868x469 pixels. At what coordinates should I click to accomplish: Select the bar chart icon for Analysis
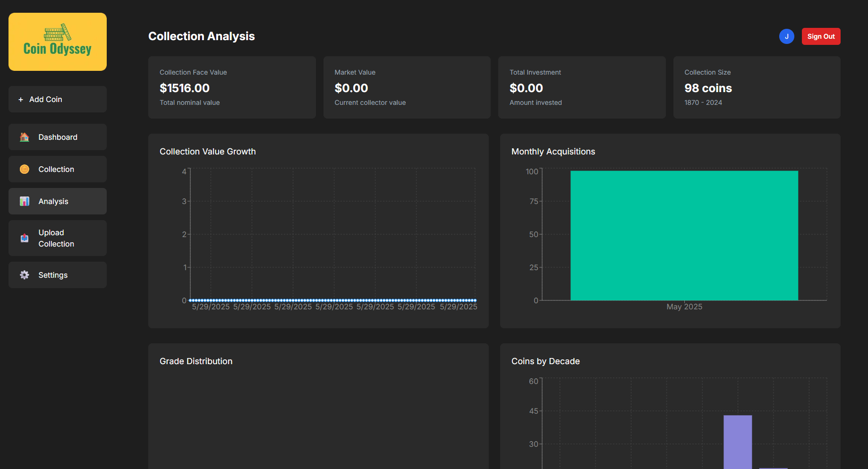[24, 201]
